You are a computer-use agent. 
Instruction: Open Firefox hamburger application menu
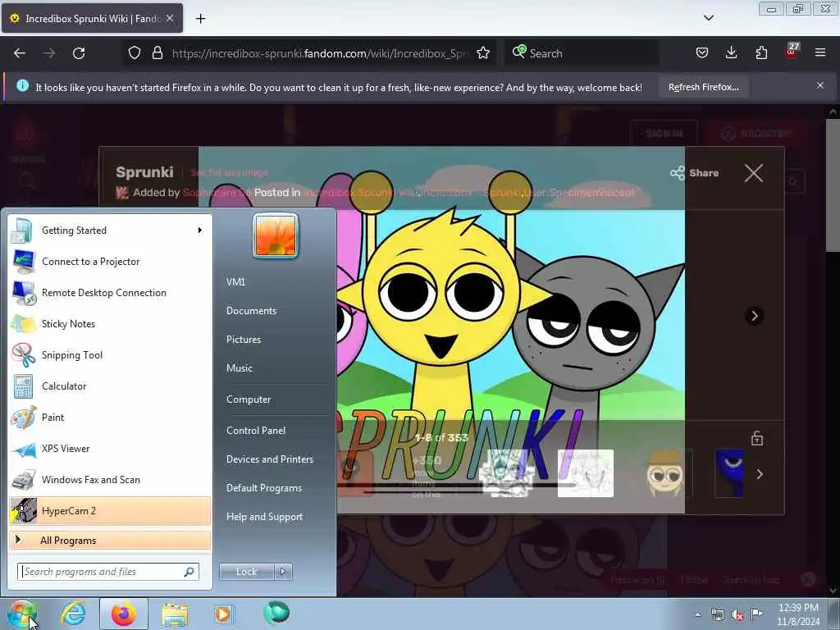pos(820,52)
